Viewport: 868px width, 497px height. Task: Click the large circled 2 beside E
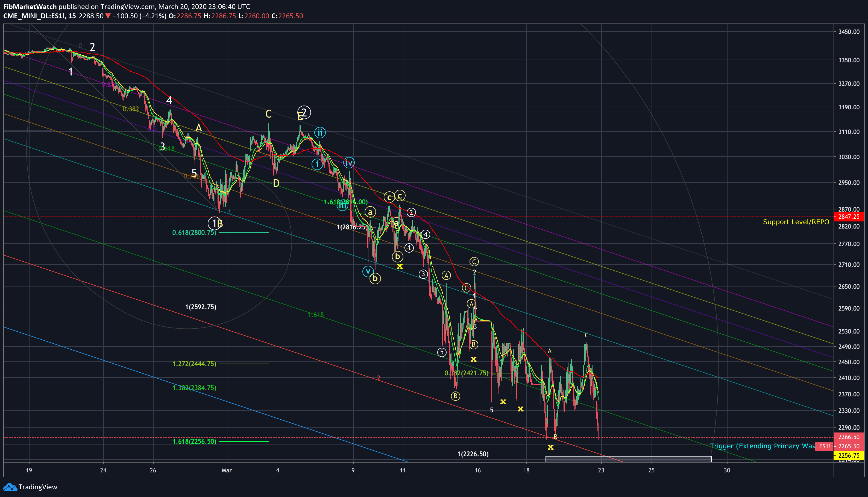(x=304, y=112)
